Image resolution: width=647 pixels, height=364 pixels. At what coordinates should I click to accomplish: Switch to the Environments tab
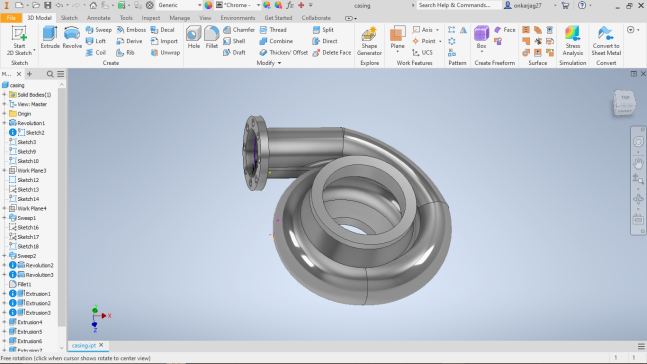(x=238, y=18)
